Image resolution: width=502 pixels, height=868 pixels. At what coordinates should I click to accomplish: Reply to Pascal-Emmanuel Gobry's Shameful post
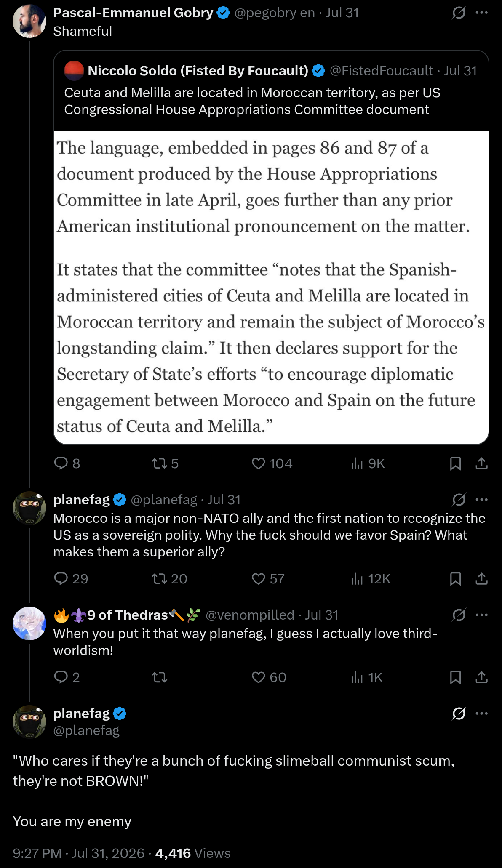[67, 463]
